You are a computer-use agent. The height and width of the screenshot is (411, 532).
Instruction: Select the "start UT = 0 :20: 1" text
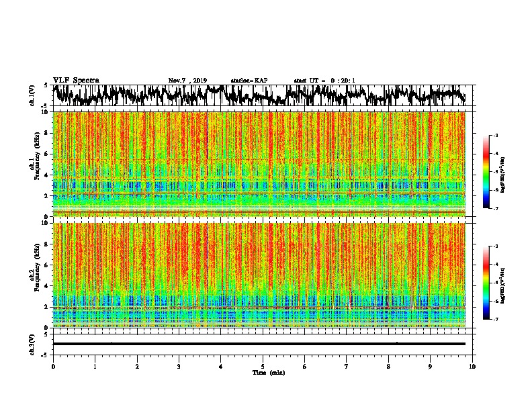click(324, 81)
